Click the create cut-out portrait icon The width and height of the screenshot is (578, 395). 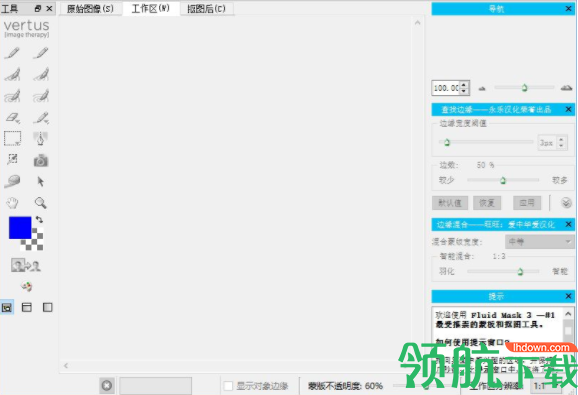(x=26, y=265)
